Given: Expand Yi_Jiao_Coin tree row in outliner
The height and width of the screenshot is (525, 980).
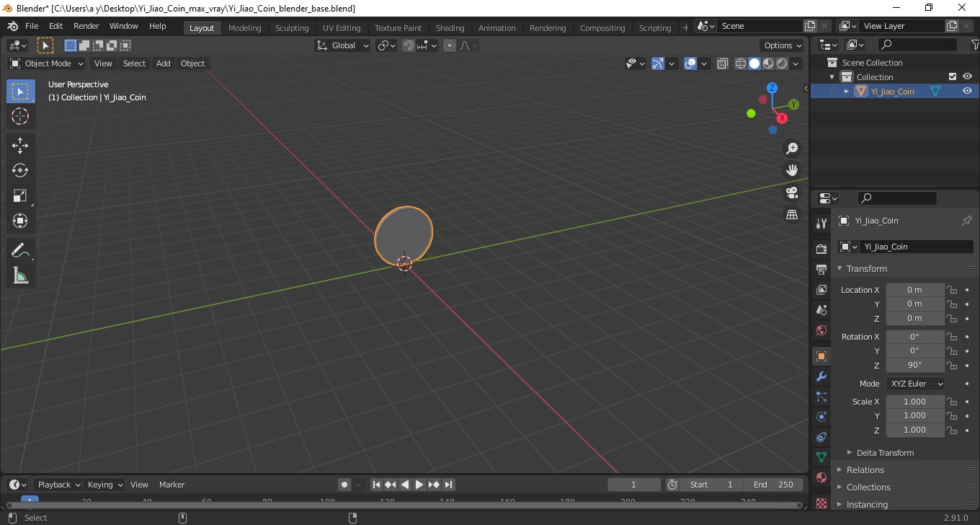Looking at the screenshot, I should coord(847,92).
